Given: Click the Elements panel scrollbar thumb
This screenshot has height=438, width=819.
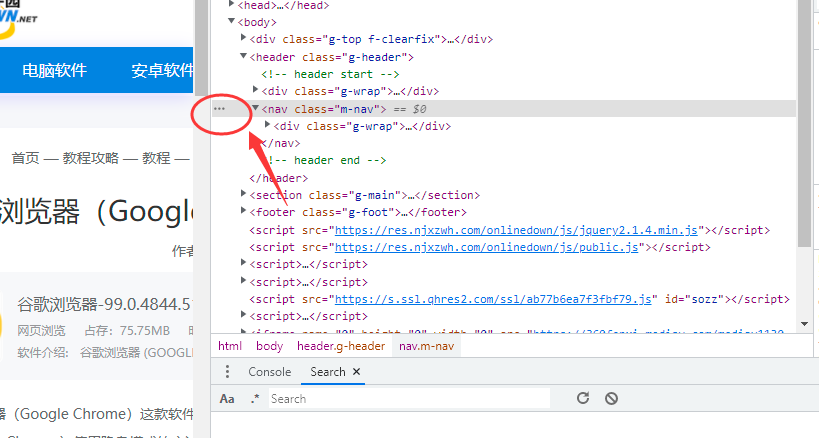Looking at the screenshot, I should 804,123.
